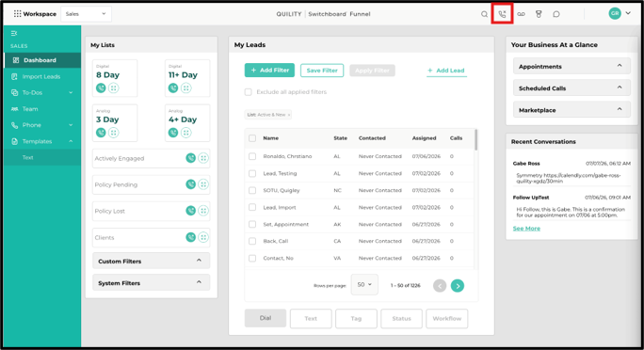Toggle the Scheduled Calls panel
The width and height of the screenshot is (644, 350).
572,87
